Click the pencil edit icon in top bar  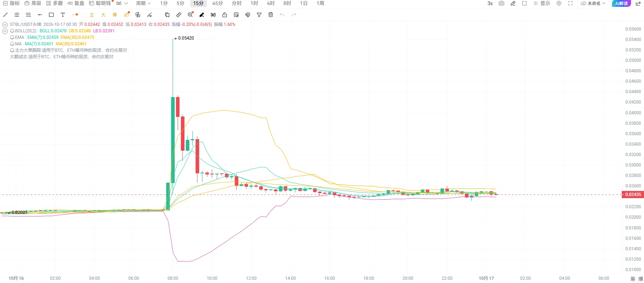[513, 3]
